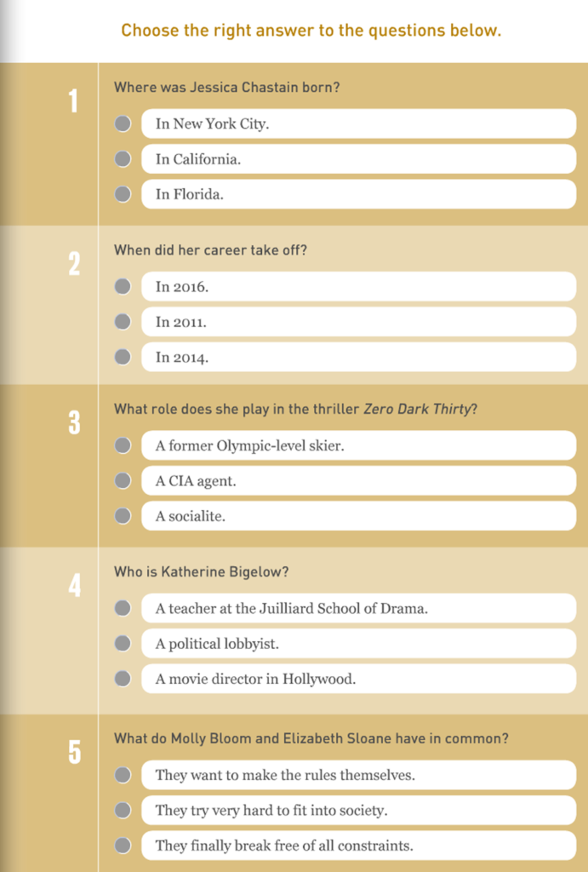Choose the 'A socialite.' radio button
This screenshot has height=872, width=588.
[x=123, y=516]
